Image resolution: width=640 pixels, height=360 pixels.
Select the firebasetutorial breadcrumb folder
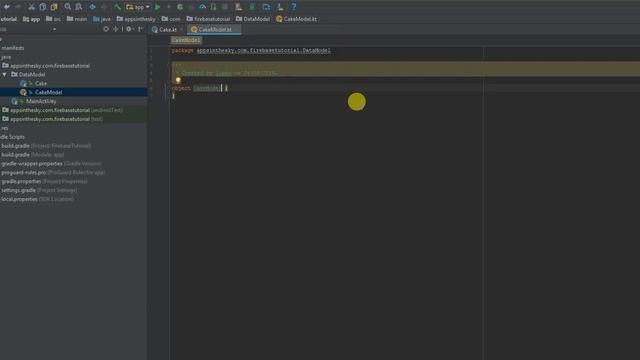[x=208, y=19]
